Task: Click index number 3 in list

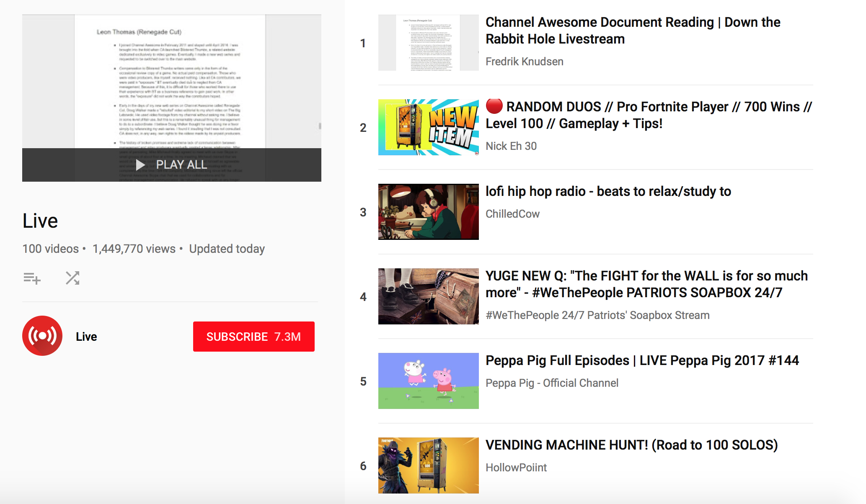Action: coord(363,212)
